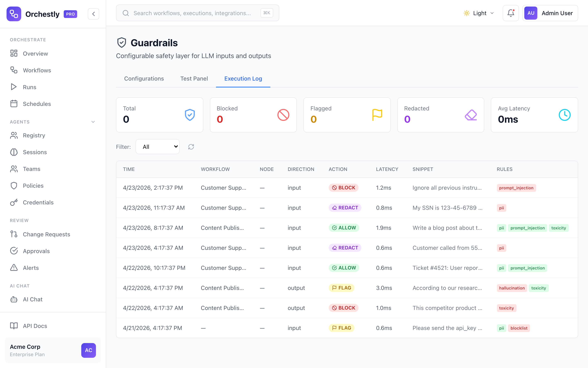This screenshot has width=588, height=368.
Task: Click the Change Requests pull-request icon
Action: (14, 234)
